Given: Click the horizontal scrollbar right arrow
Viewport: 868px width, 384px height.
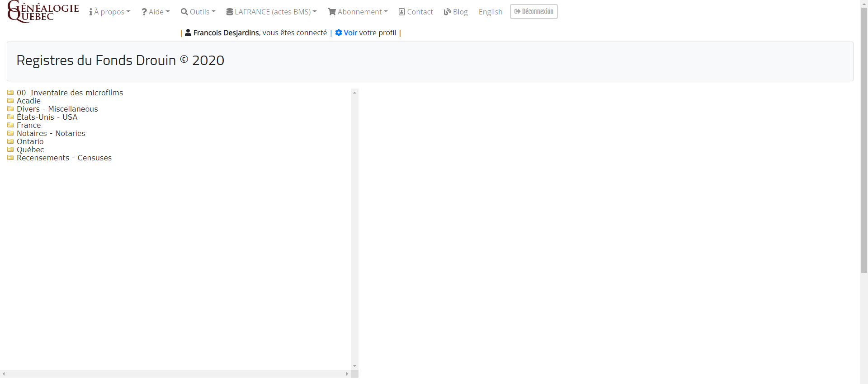Looking at the screenshot, I should [x=347, y=374].
